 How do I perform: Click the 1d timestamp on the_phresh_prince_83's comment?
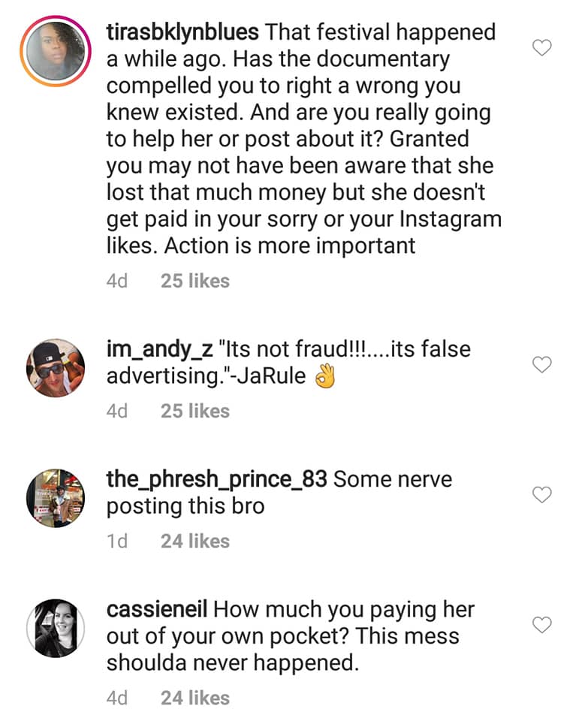pos(117,541)
